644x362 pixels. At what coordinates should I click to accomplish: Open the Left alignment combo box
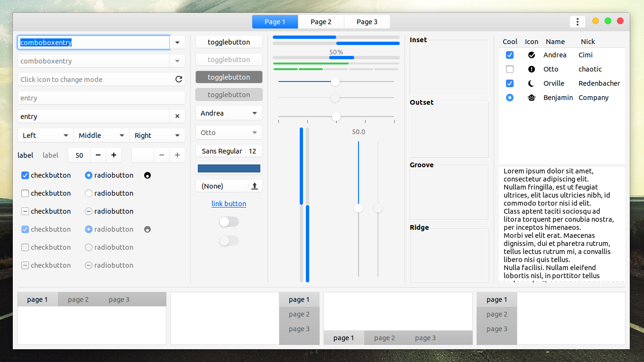45,135
